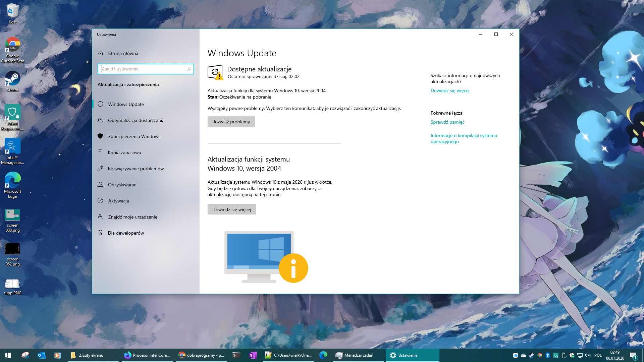Image resolution: width=644 pixels, height=362 pixels.
Task: Open Menedżer zadań from the taskbar
Action: [355, 355]
